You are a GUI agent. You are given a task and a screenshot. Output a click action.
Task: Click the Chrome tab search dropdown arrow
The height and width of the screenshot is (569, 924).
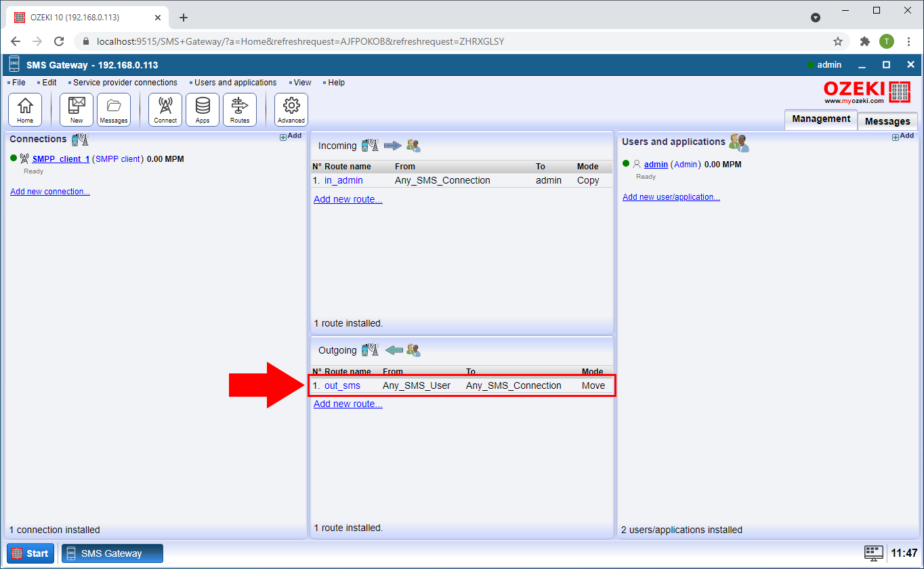pos(816,18)
